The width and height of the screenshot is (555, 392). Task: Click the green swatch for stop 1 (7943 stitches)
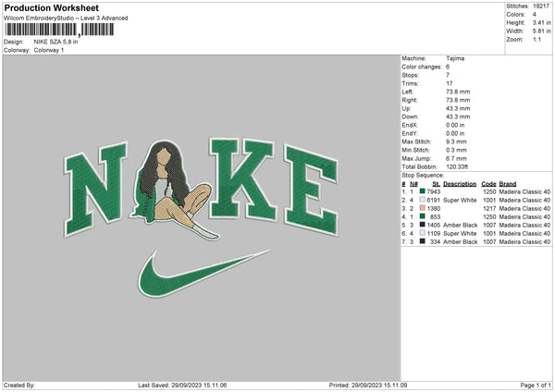click(423, 191)
